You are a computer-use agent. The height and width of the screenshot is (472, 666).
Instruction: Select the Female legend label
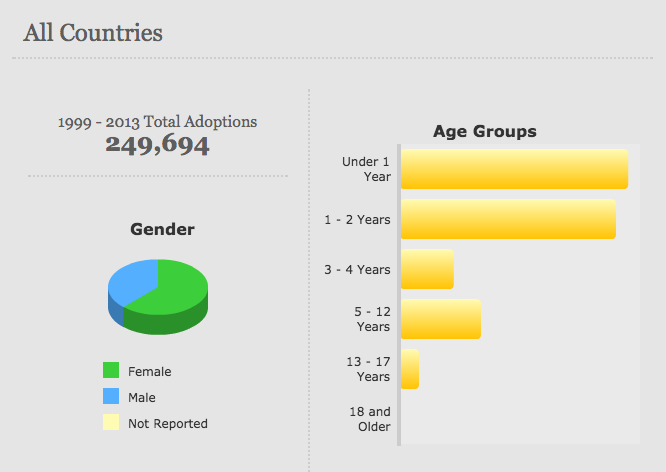click(x=149, y=372)
